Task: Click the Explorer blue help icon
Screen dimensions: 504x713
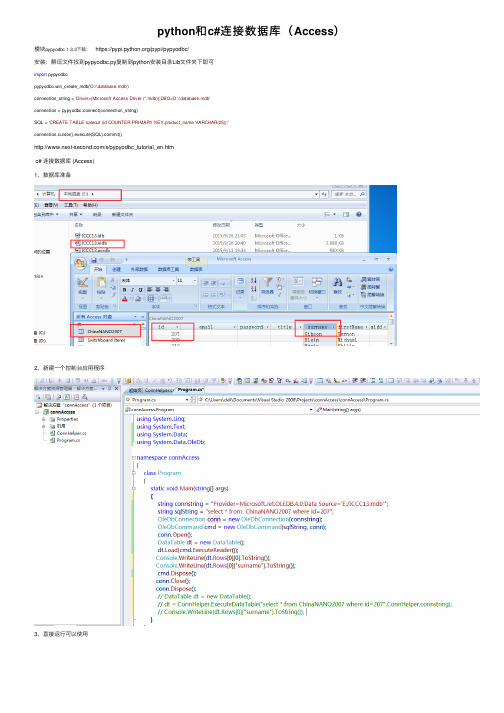Action: (x=359, y=214)
